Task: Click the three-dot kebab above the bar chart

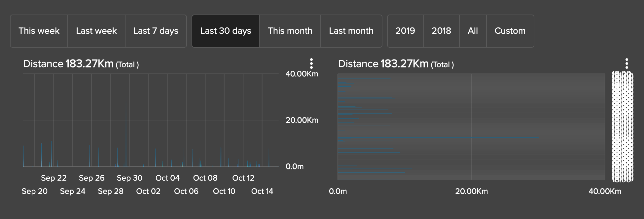Action: point(311,63)
